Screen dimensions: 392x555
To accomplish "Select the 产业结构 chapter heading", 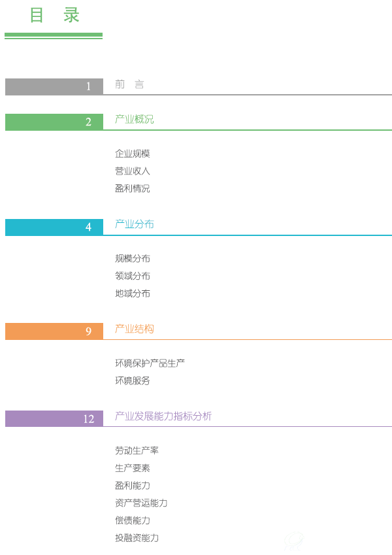I will [134, 329].
